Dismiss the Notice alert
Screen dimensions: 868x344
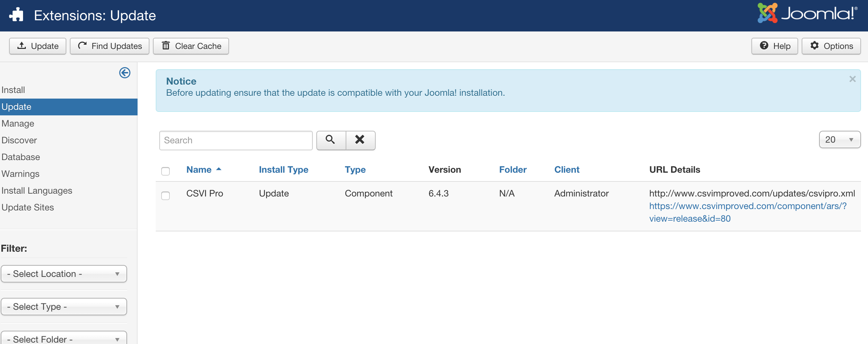pyautogui.click(x=852, y=79)
